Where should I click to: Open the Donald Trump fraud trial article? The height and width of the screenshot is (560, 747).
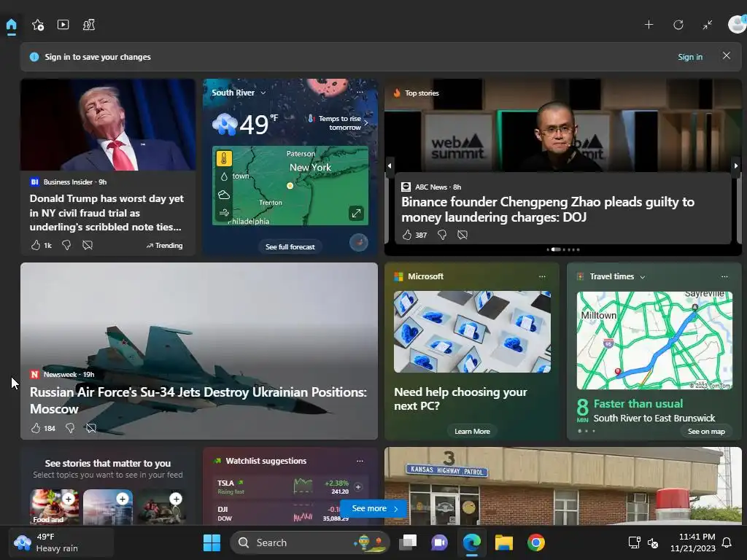pos(107,212)
